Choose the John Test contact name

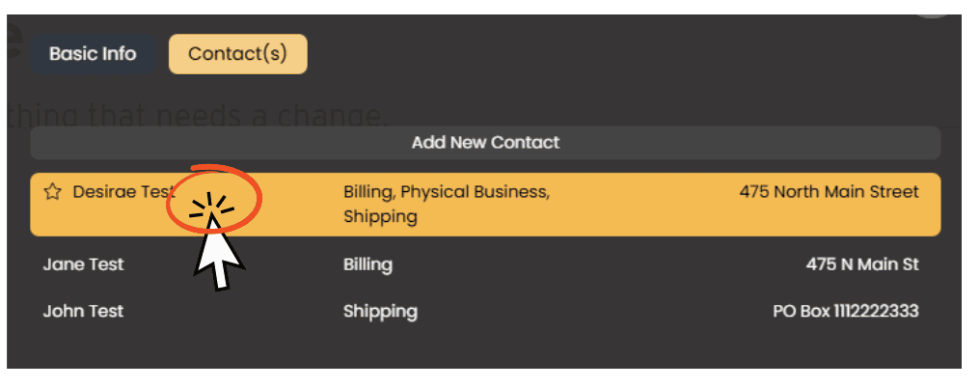pyautogui.click(x=83, y=311)
